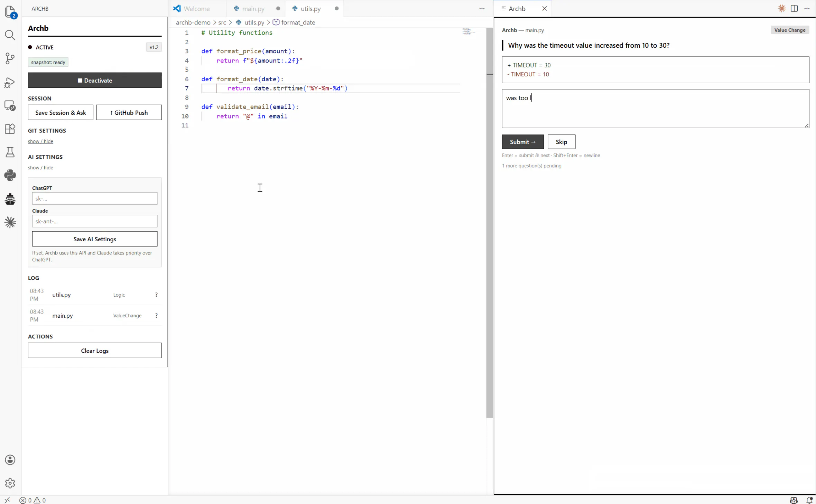Image resolution: width=816 pixels, height=504 pixels.
Task: Open Remote Explorer icon
Action: [x=10, y=105]
